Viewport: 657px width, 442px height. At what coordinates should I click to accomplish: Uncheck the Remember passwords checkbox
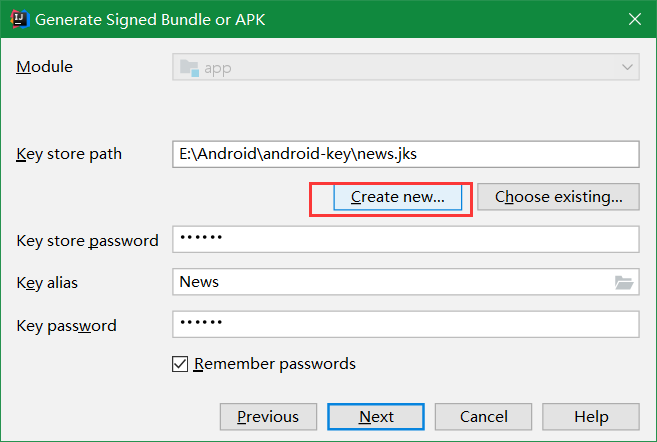180,364
